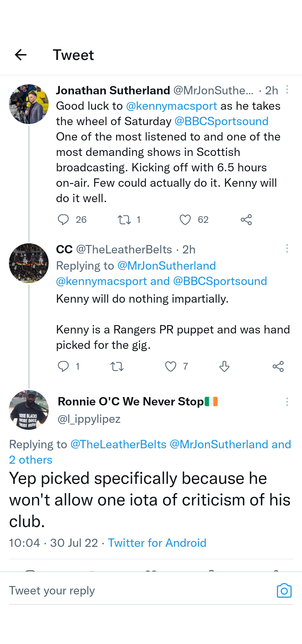Open more options on CC's tweet
This screenshot has height=644, width=302.
[x=287, y=249]
